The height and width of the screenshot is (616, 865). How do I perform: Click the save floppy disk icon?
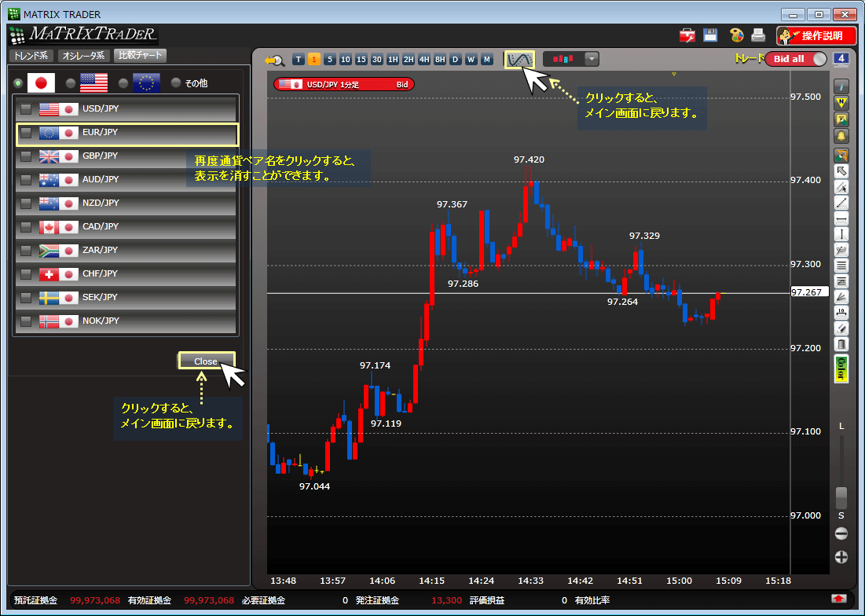710,35
